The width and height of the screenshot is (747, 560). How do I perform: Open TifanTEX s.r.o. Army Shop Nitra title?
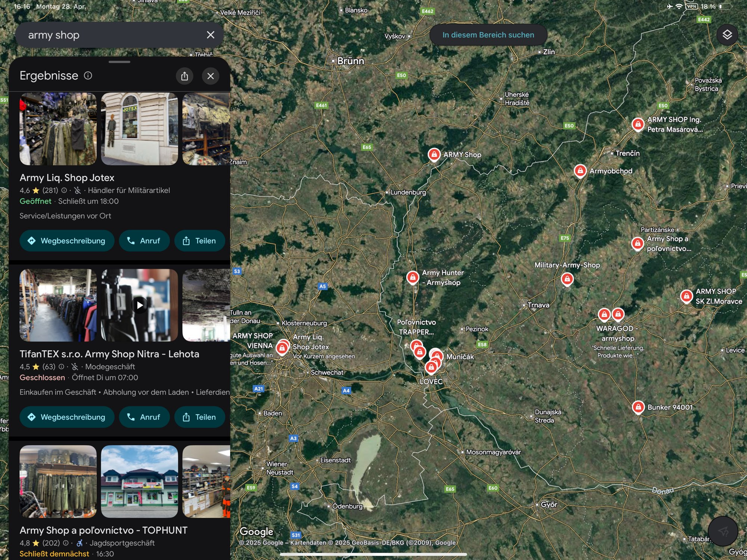[x=109, y=354]
